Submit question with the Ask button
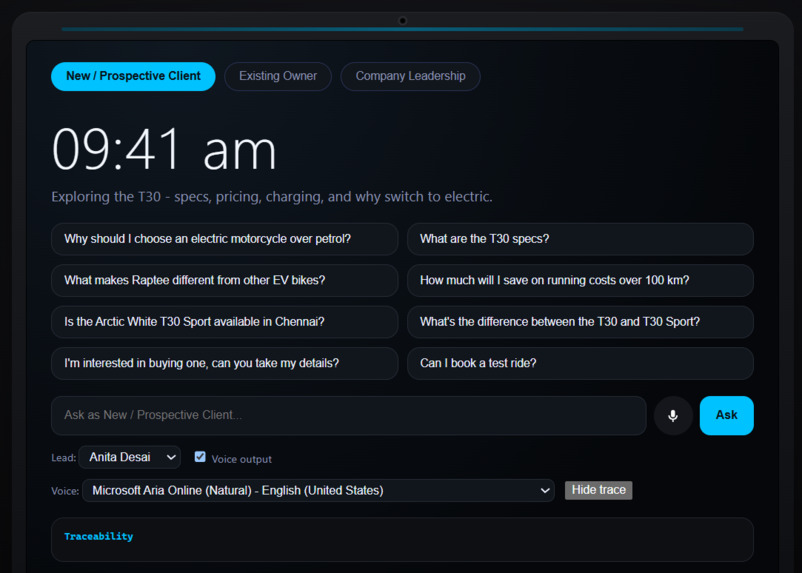802x573 pixels. point(726,415)
